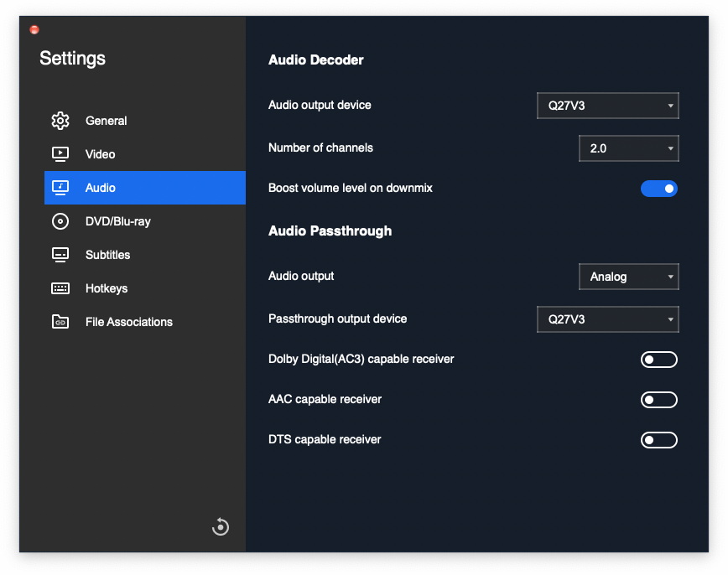Select the Hotkeys settings section
The width and height of the screenshot is (728, 575).
coord(145,288)
